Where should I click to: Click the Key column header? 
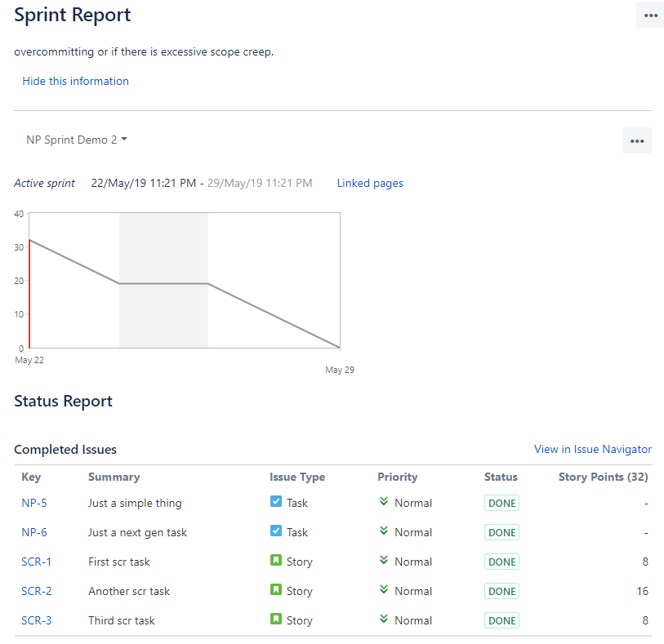[x=31, y=477]
